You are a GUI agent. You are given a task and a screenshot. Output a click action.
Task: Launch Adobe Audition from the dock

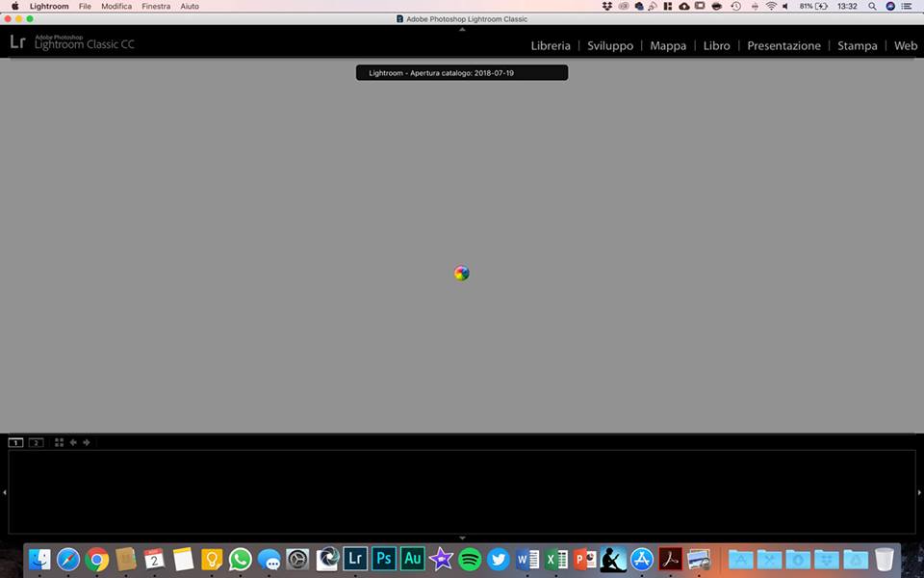tap(413, 559)
